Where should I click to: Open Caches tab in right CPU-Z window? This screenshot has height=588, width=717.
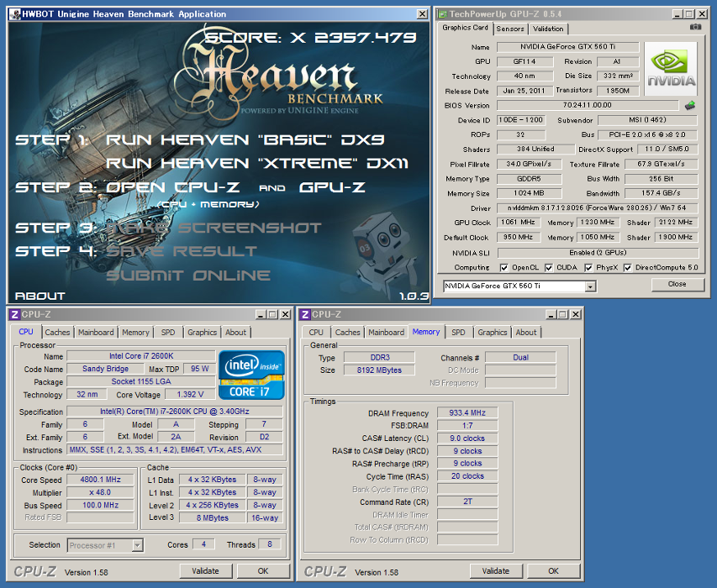(347, 333)
